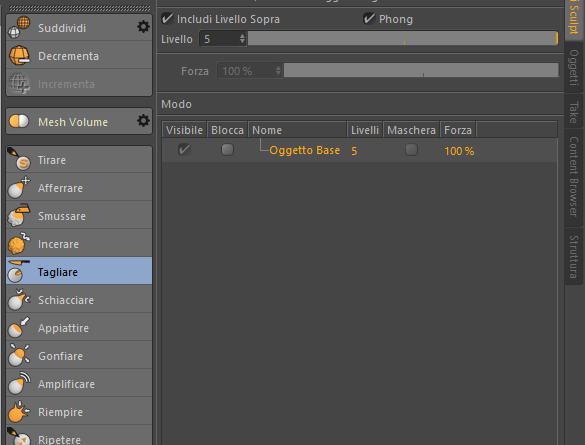Viewport: 585px width, 445px height.
Task: Open Suddividi settings gear
Action: tap(143, 27)
